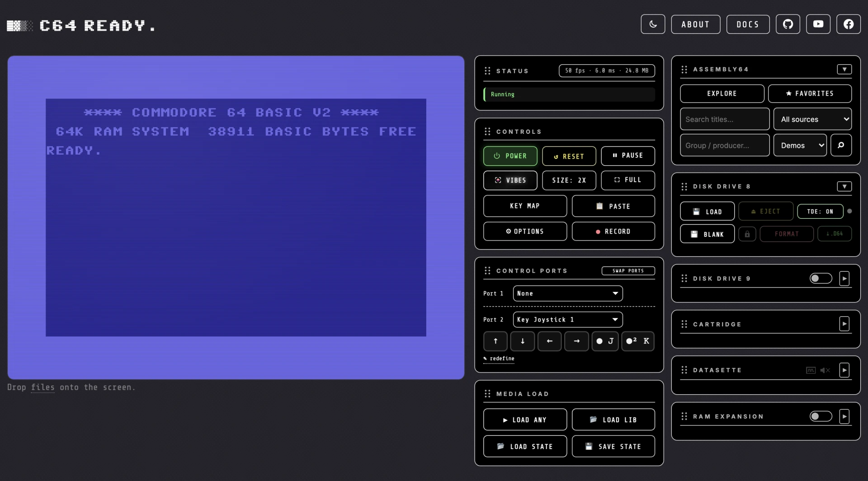The image size is (868, 481).
Task: Click the Search titles input field
Action: click(x=725, y=119)
